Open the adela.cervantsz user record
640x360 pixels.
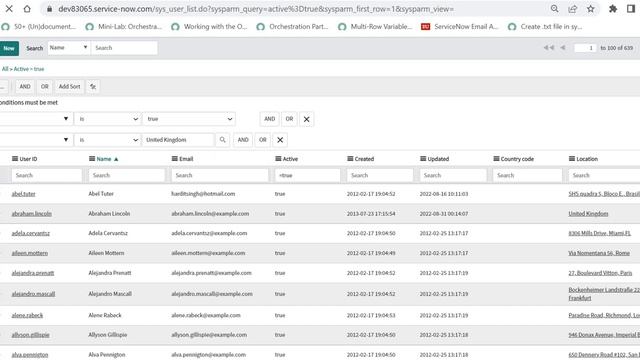[31, 233]
